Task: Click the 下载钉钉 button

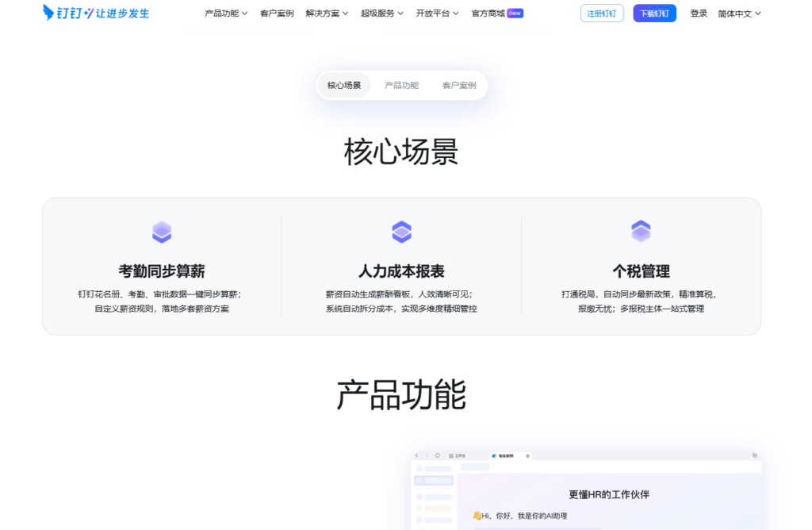Action: click(654, 13)
